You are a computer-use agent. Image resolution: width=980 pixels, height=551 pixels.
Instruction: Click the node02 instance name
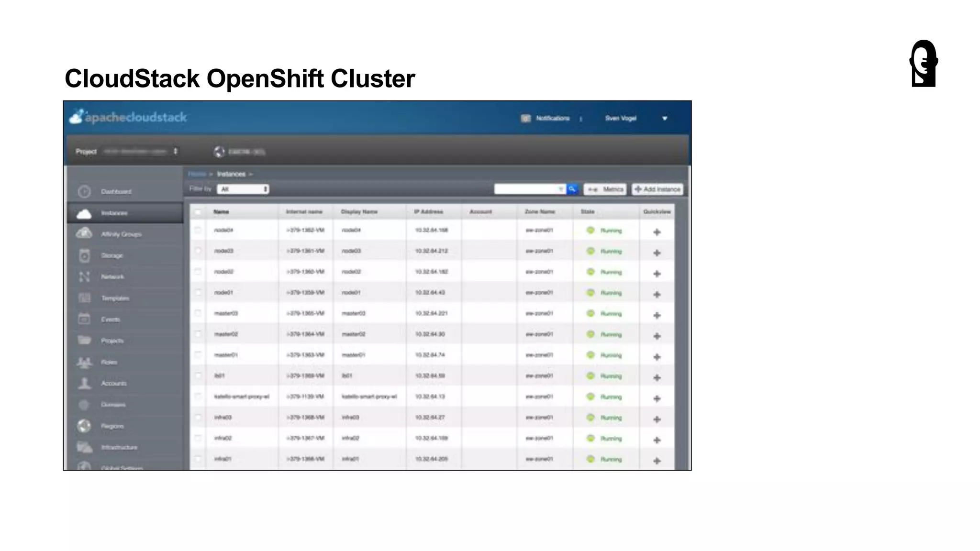click(223, 272)
